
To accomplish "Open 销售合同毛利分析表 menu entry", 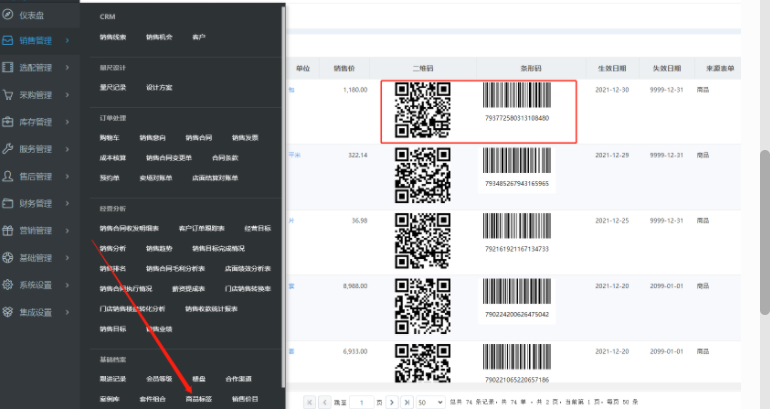I will coord(175,269).
